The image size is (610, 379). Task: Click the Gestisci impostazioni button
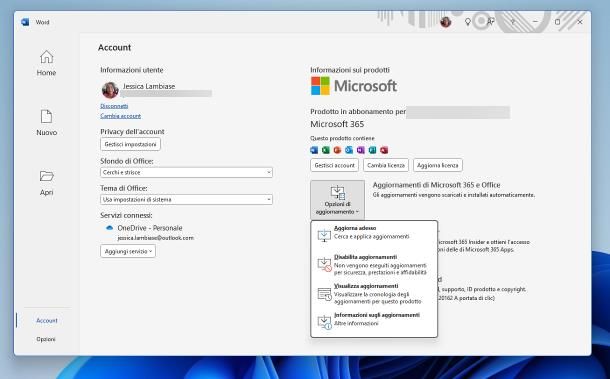[x=130, y=144]
